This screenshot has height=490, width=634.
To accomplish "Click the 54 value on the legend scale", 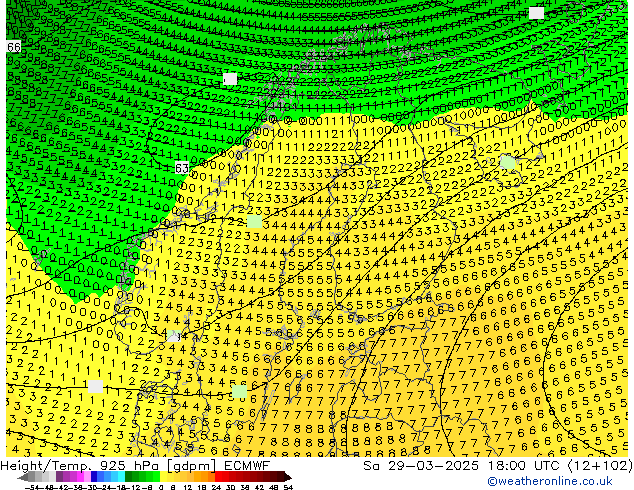I will tap(288, 487).
